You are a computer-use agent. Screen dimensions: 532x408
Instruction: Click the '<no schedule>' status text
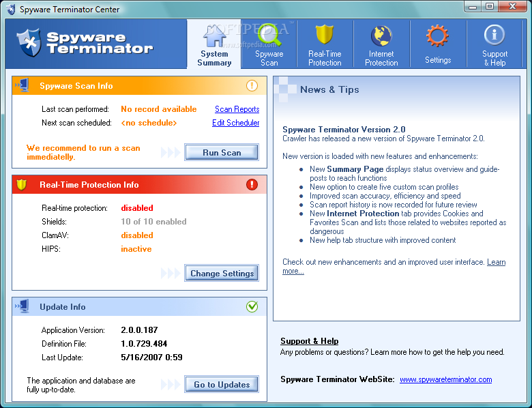click(x=149, y=123)
